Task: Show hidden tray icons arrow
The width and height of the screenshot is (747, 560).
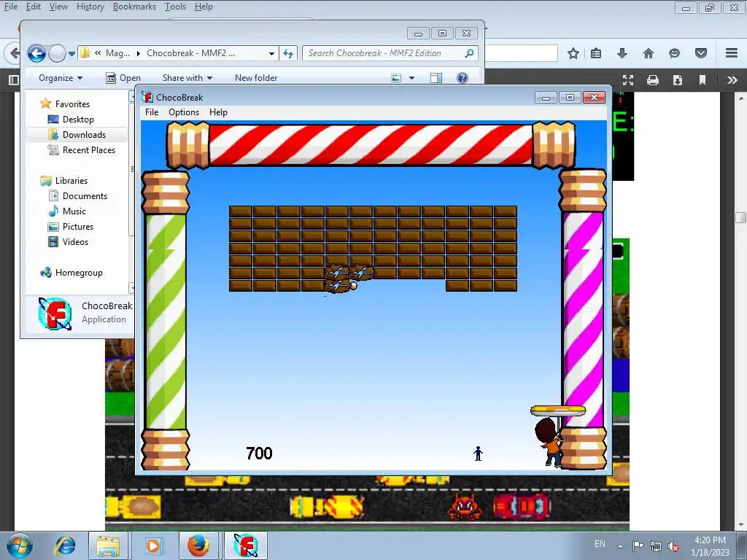Action: coord(620,545)
